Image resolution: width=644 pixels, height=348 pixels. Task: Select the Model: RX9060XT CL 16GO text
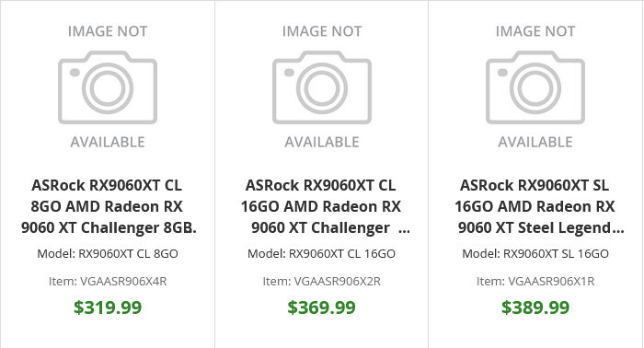pyautogui.click(x=322, y=253)
